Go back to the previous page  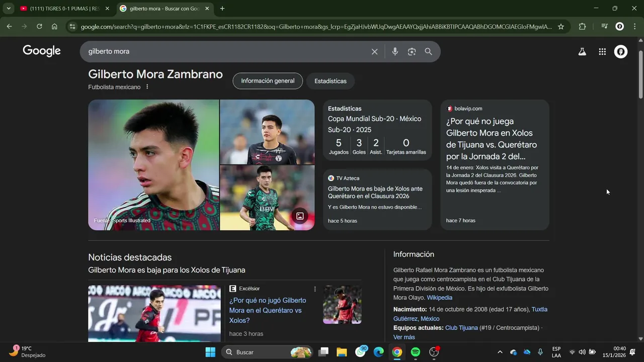(10, 27)
